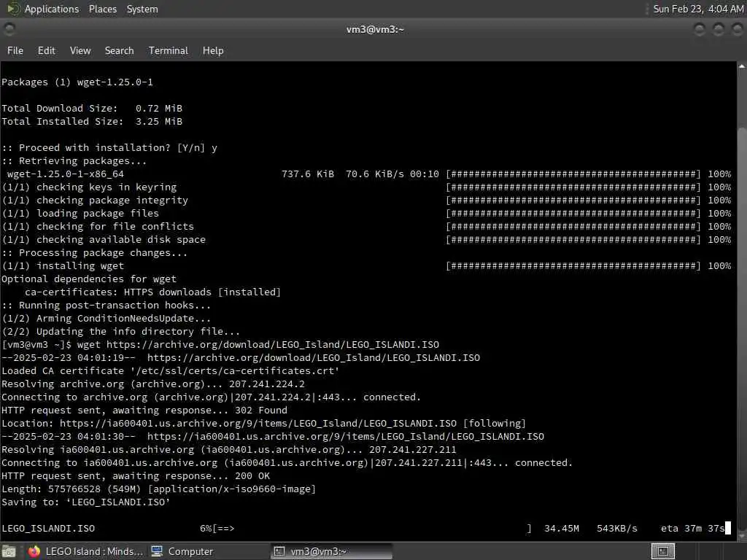This screenshot has width=747, height=560.
Task: Open the Edit menu
Action: click(46, 50)
